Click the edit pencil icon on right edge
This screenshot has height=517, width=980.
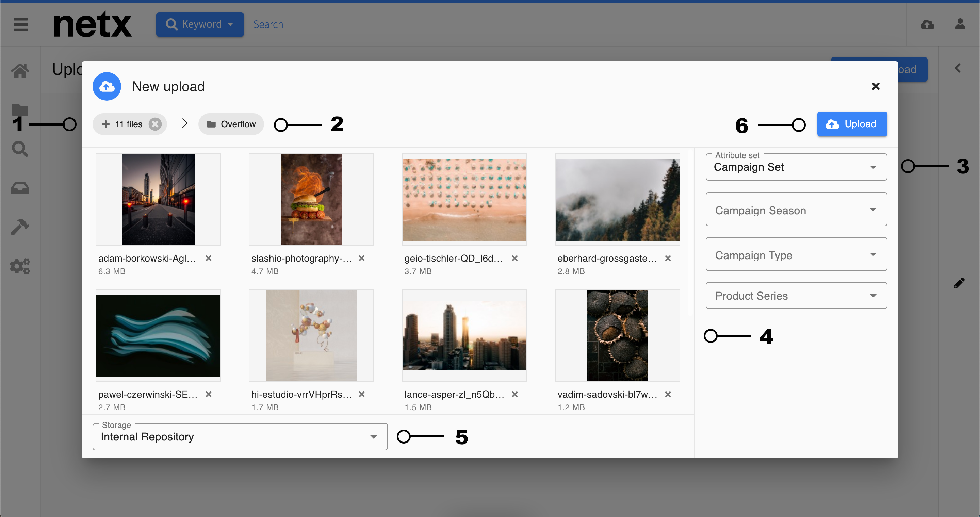(960, 283)
